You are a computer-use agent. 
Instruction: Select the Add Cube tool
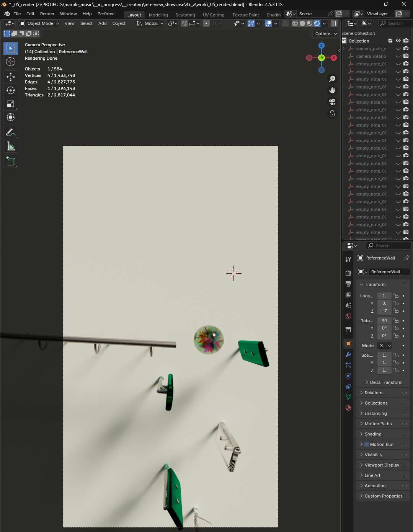pyautogui.click(x=10, y=161)
